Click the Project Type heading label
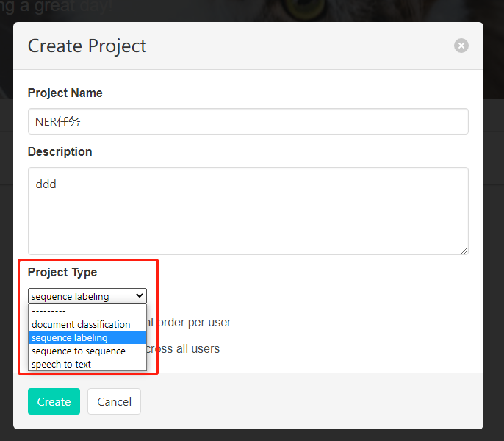 point(62,272)
